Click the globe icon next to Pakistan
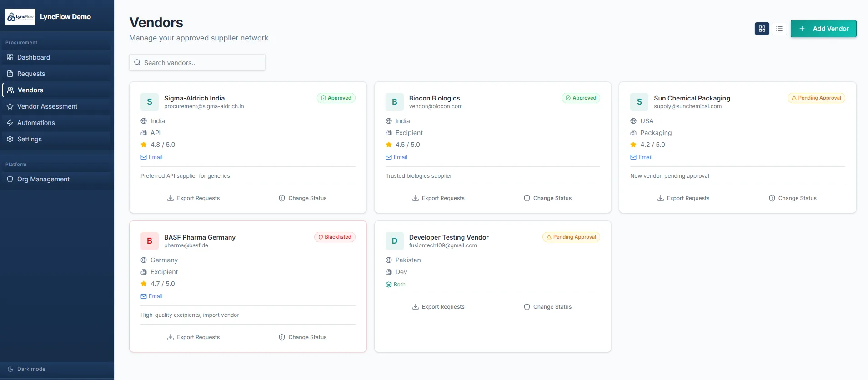868x380 pixels. point(389,260)
